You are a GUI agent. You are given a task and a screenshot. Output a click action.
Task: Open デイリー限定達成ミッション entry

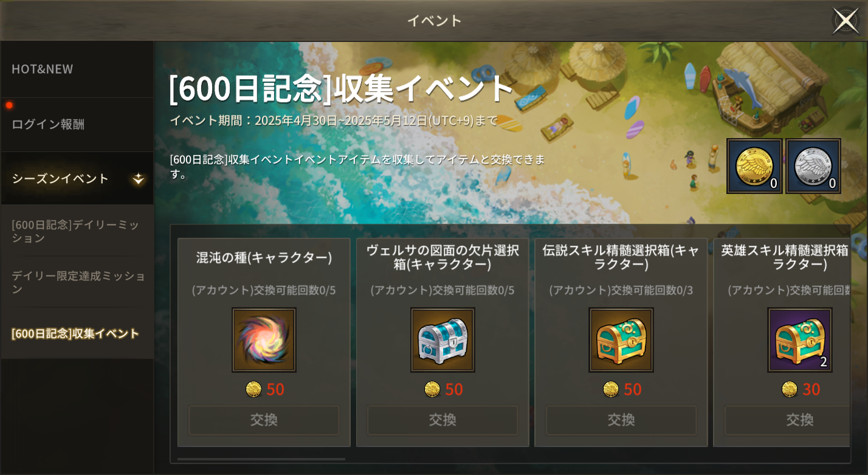tap(77, 282)
